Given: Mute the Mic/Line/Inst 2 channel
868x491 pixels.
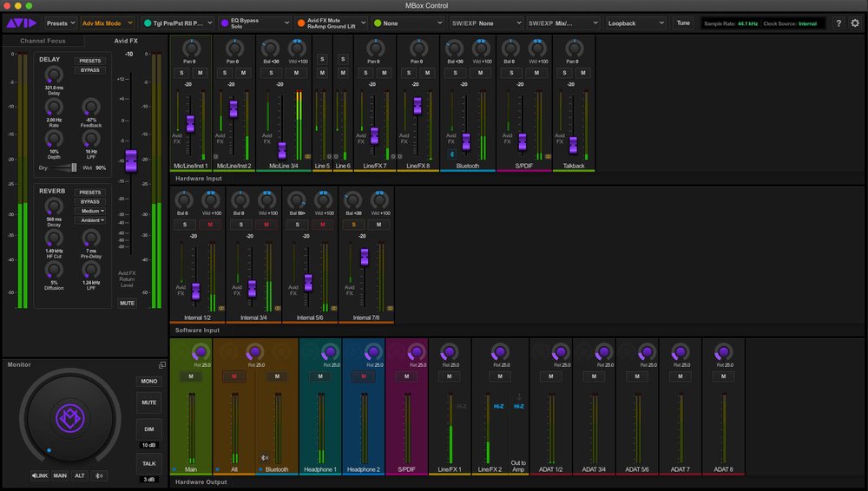Looking at the screenshot, I should (x=243, y=73).
